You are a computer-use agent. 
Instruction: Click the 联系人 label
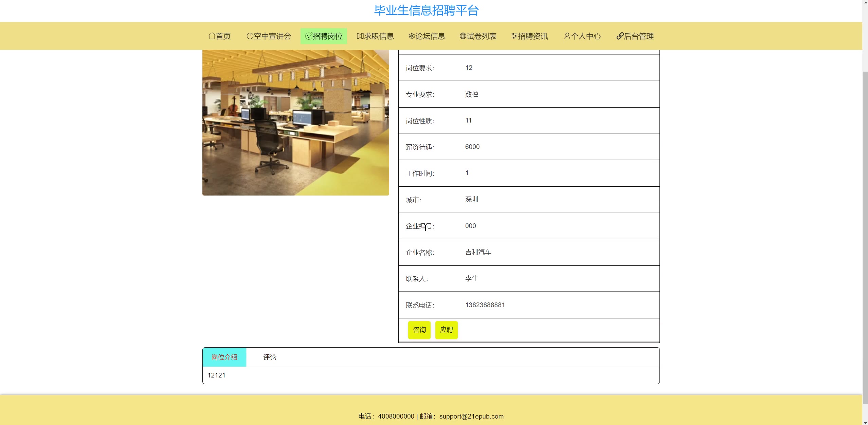tap(417, 279)
